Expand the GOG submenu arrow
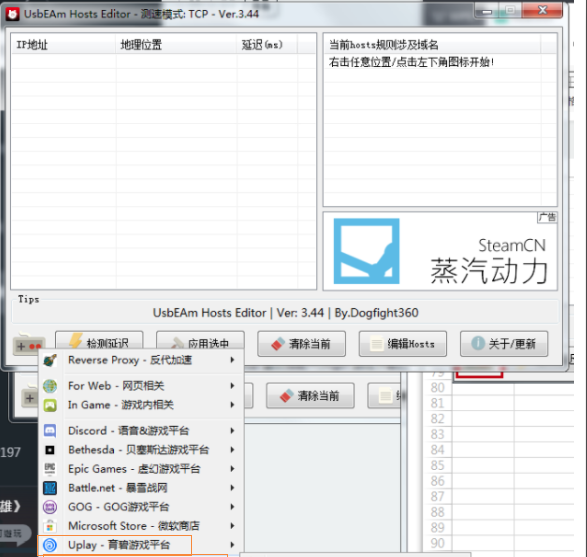Viewport: 587px width, 557px height. pos(232,507)
